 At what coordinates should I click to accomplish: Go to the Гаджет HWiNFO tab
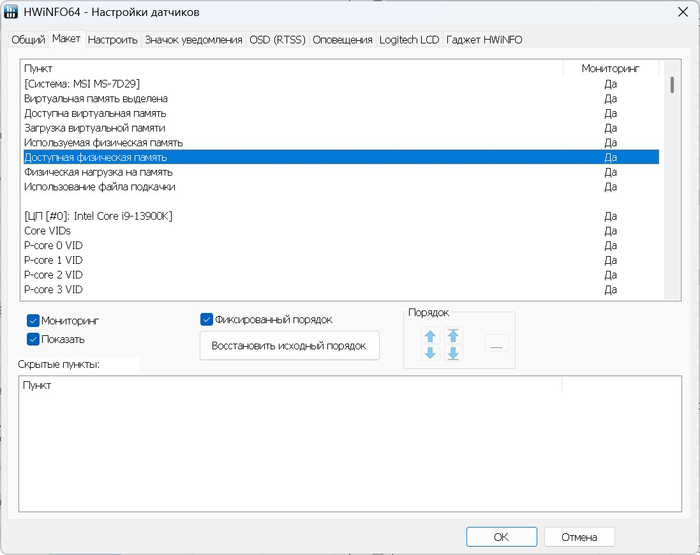[x=485, y=40]
